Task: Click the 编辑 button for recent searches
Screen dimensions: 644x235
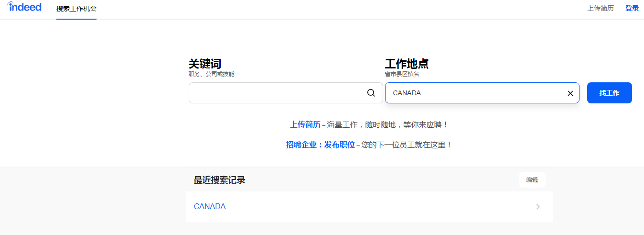Action: [532, 180]
